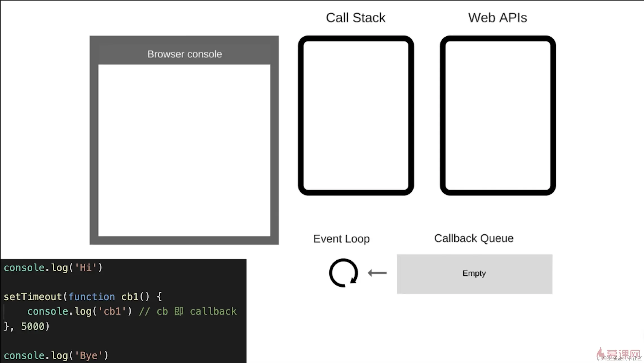This screenshot has height=363, width=644.
Task: Click inside the Web APIs box
Action: [498, 115]
